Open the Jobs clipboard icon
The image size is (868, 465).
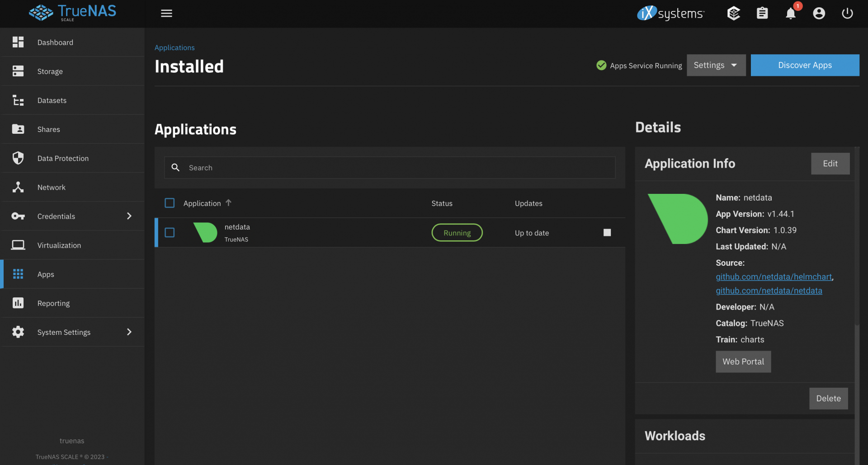(x=762, y=13)
